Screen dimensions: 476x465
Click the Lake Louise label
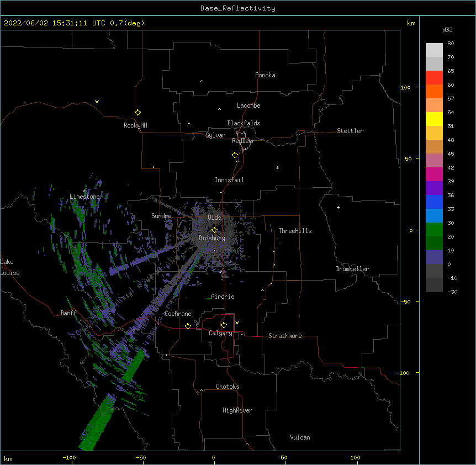10,267
